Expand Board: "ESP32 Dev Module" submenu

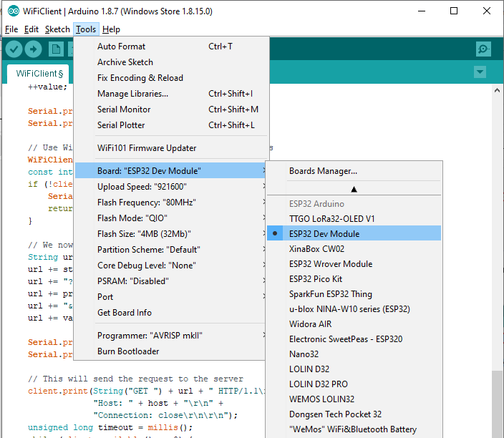(x=171, y=170)
